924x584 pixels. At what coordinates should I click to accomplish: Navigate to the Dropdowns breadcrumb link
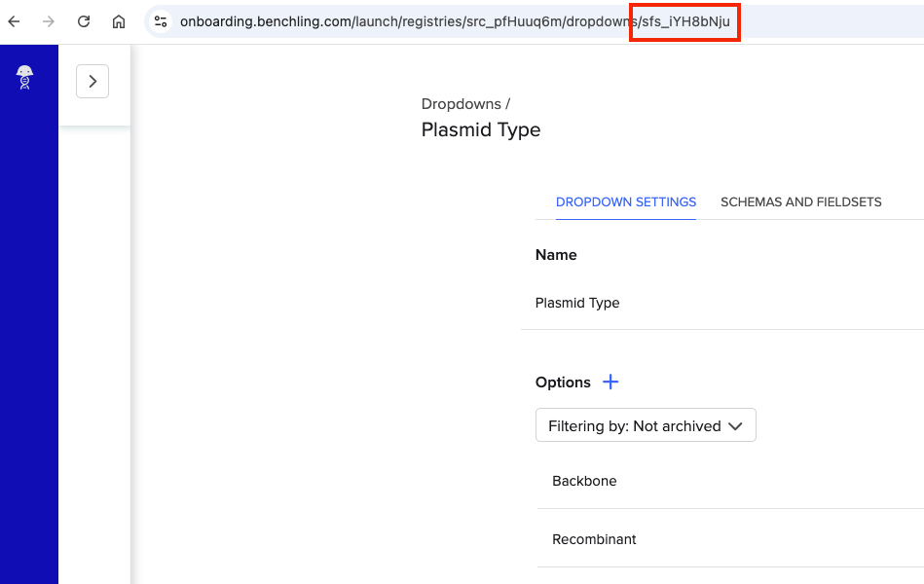coord(461,104)
